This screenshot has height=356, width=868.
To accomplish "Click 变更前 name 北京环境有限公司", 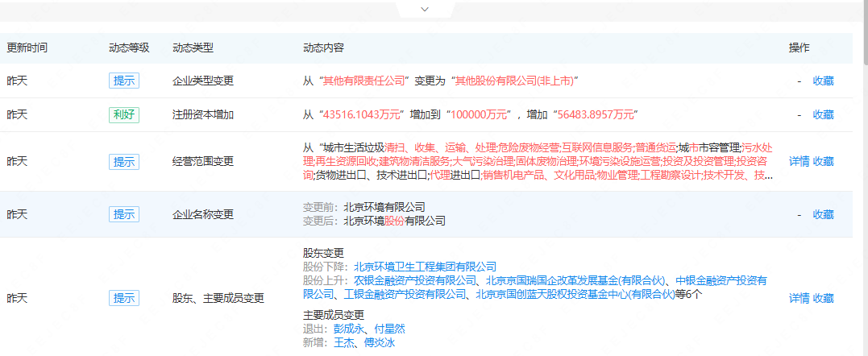I will coord(384,208).
